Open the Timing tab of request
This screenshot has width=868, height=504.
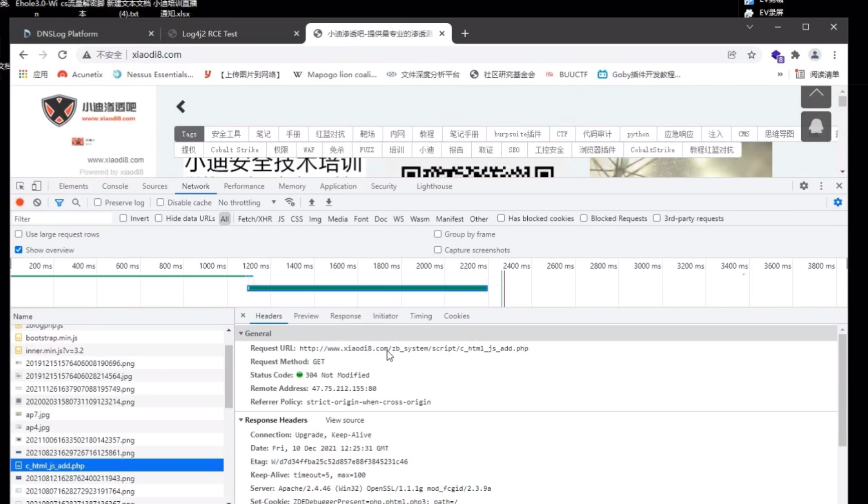coord(421,316)
